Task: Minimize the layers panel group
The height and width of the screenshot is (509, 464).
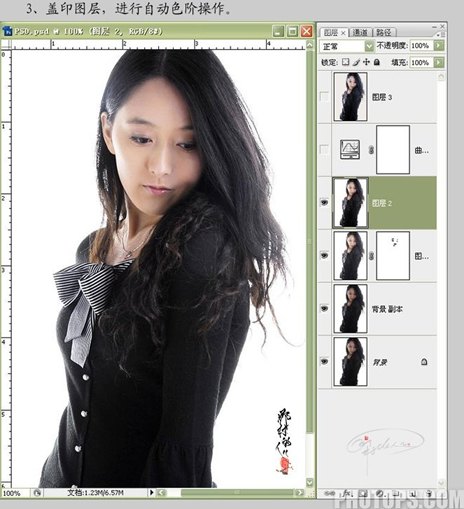Action: pos(434,27)
